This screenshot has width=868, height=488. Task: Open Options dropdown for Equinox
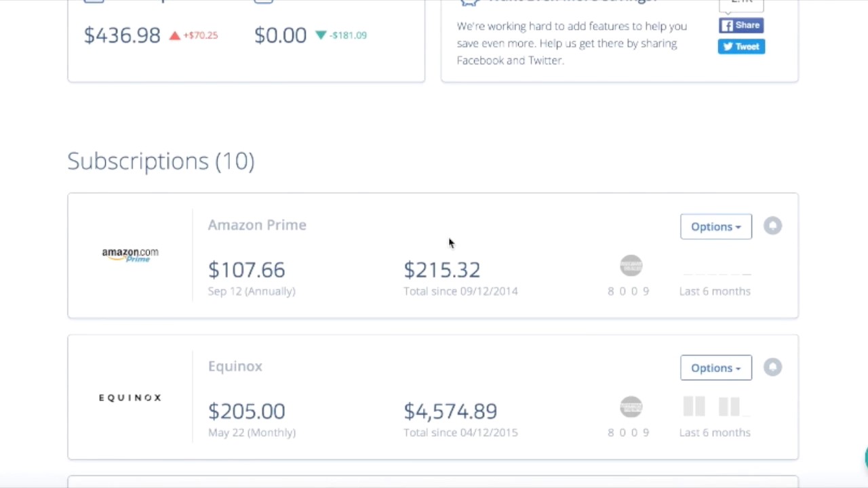coord(716,367)
